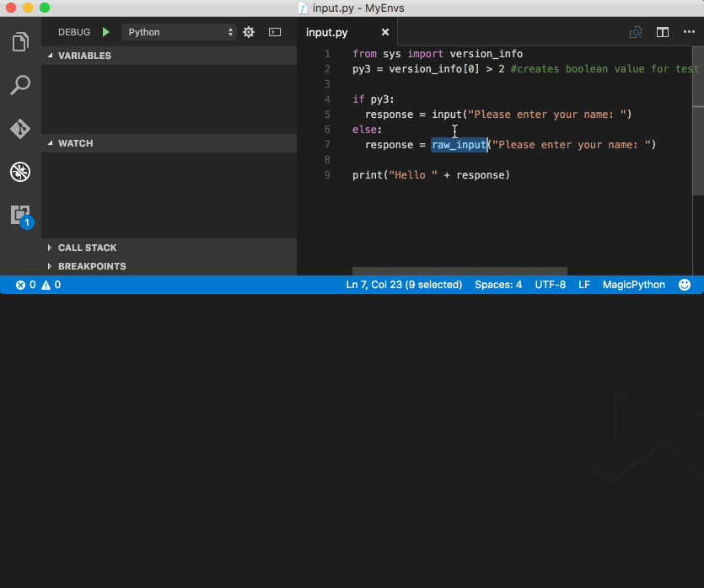704x588 pixels.
Task: Open the Extensions view with badge
Action: coord(22,216)
